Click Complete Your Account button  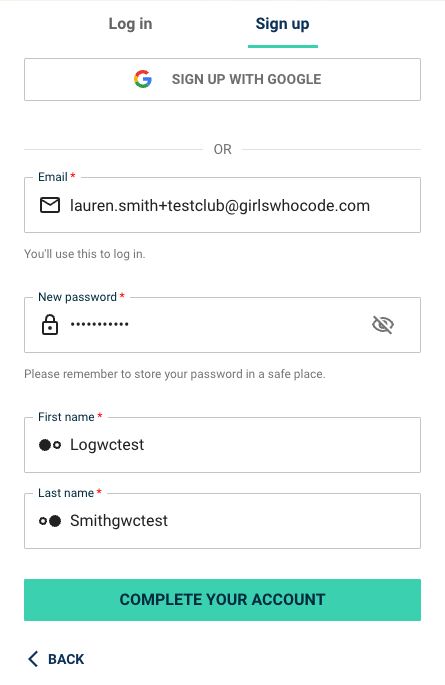(222, 600)
